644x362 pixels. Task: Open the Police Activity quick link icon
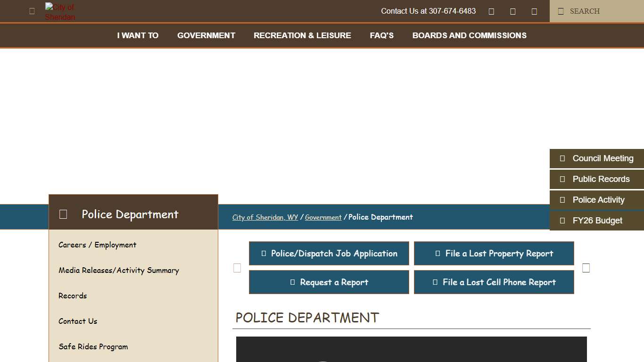coord(562,200)
